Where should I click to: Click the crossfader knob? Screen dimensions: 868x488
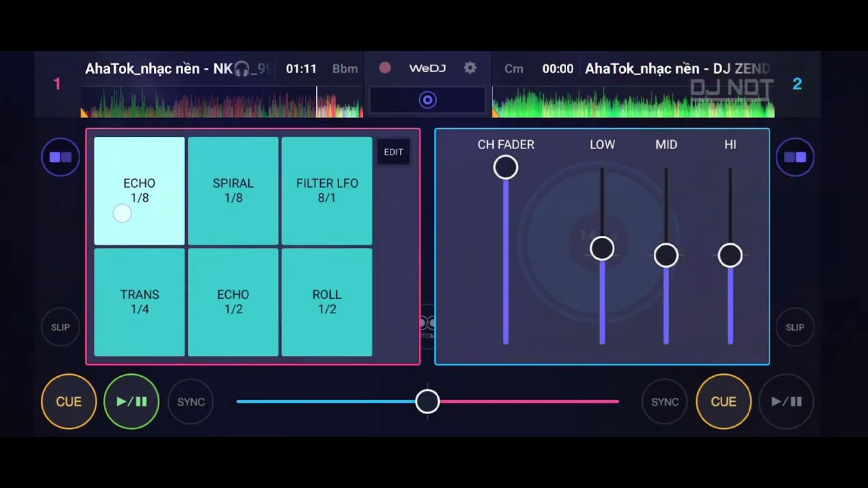pyautogui.click(x=427, y=402)
